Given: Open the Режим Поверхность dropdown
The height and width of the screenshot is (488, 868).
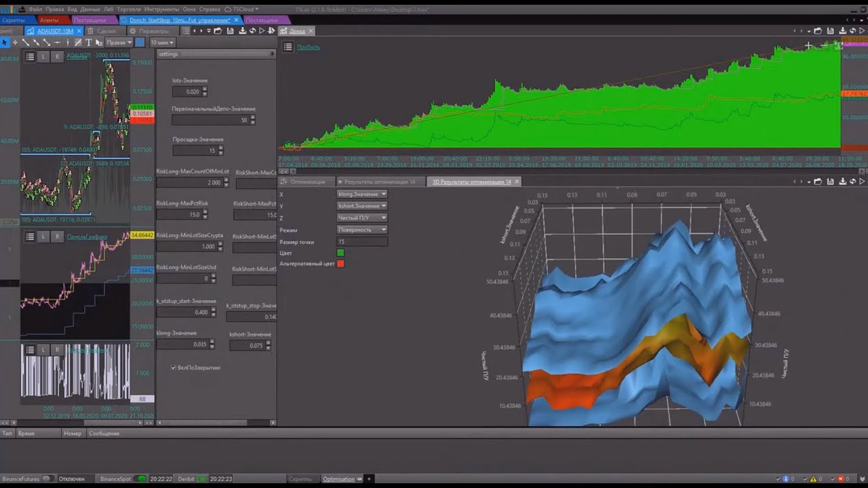Looking at the screenshot, I should pyautogui.click(x=362, y=230).
